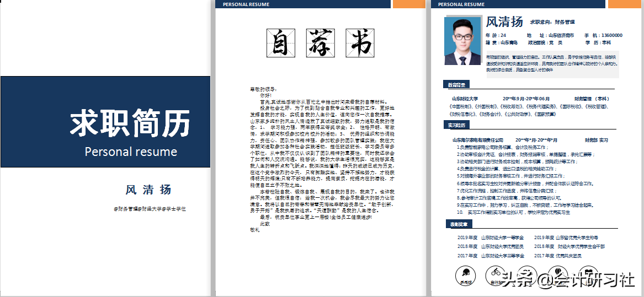Click the cover page title 求职简历

coord(130,123)
